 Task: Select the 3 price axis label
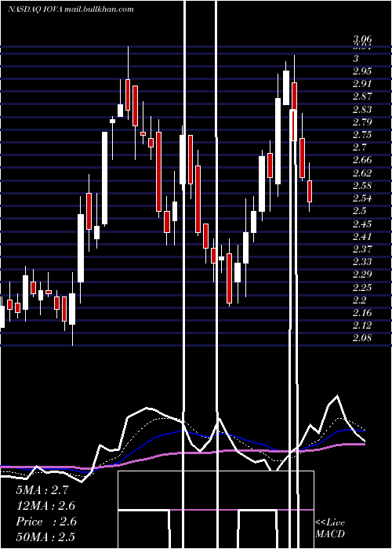(356, 58)
